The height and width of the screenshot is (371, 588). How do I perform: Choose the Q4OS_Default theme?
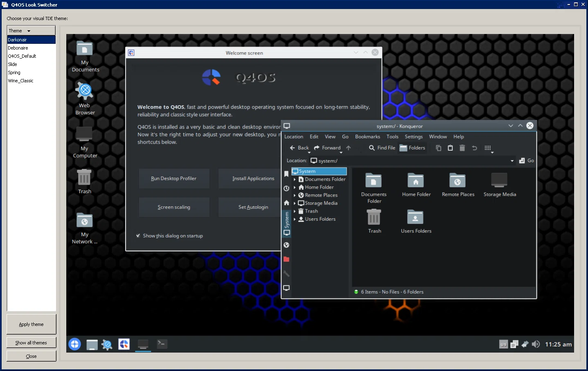coord(32,56)
